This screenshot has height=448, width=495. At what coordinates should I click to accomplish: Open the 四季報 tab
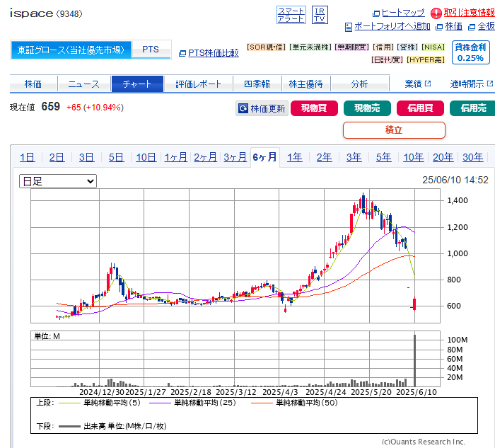click(257, 84)
